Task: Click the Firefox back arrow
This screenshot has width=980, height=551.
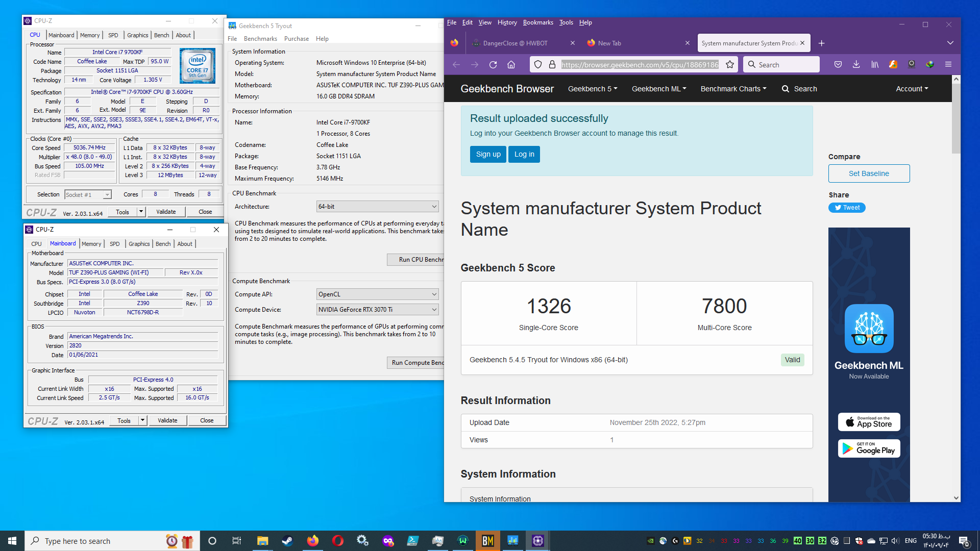Action: click(x=456, y=65)
